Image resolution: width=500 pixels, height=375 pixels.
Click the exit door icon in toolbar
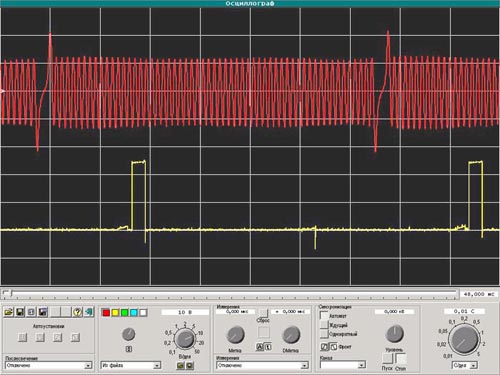(89, 312)
